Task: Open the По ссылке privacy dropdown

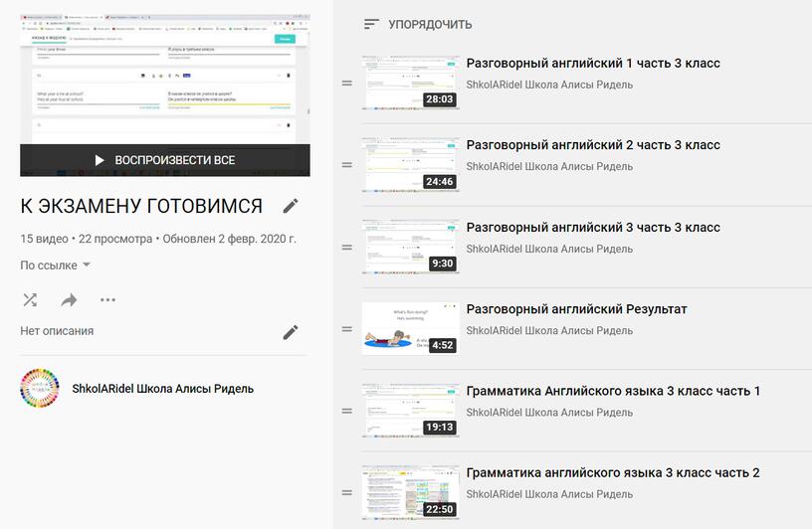Action: click(x=56, y=265)
